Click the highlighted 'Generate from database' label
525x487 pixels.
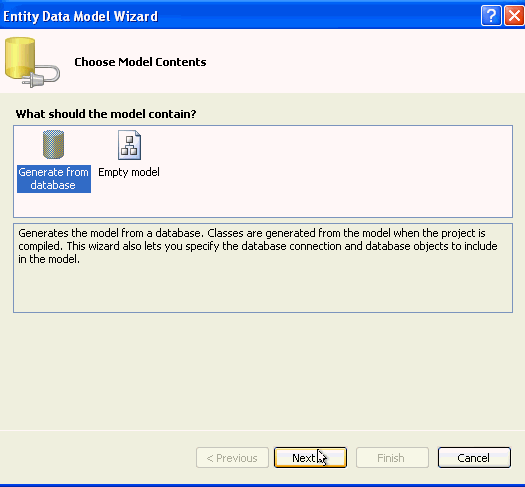click(x=54, y=178)
